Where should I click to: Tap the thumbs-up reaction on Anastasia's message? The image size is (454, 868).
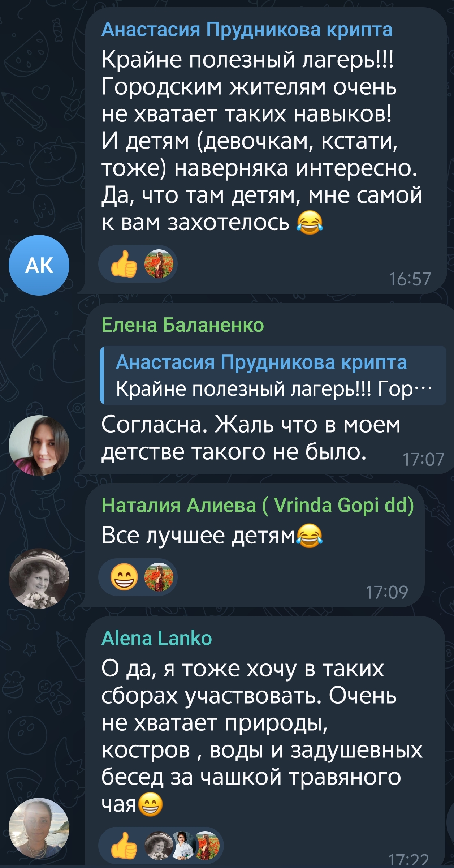point(124,264)
